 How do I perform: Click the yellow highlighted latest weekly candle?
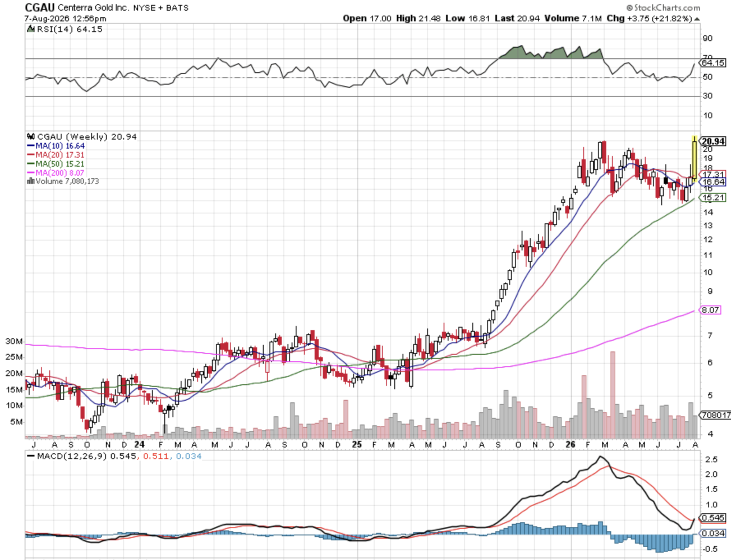click(694, 159)
